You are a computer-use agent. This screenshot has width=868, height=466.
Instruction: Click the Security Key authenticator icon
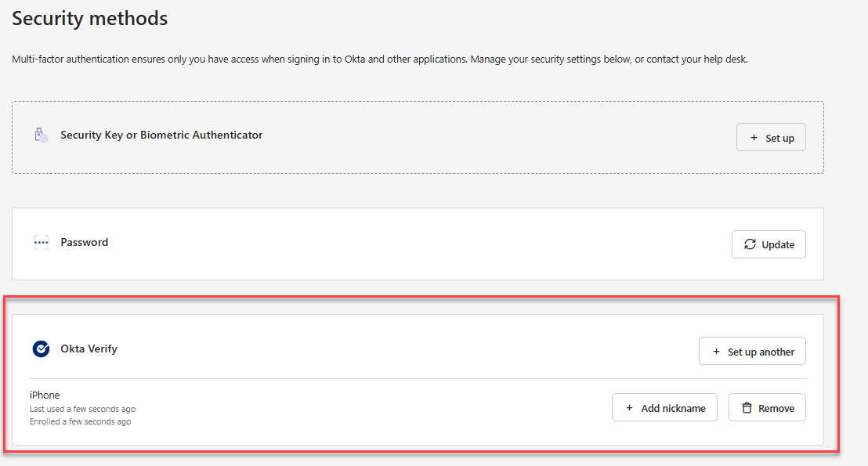coord(41,135)
